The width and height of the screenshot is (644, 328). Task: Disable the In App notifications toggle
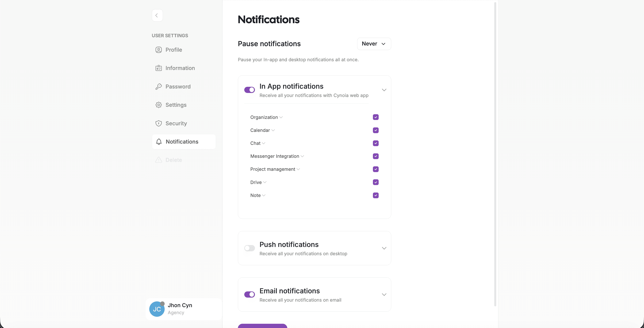(x=249, y=90)
